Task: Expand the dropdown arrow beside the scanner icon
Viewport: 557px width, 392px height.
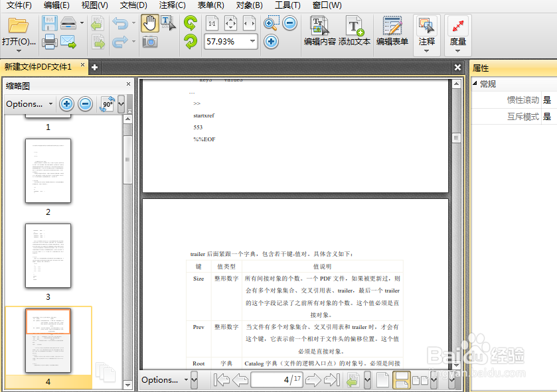Action: point(82,23)
